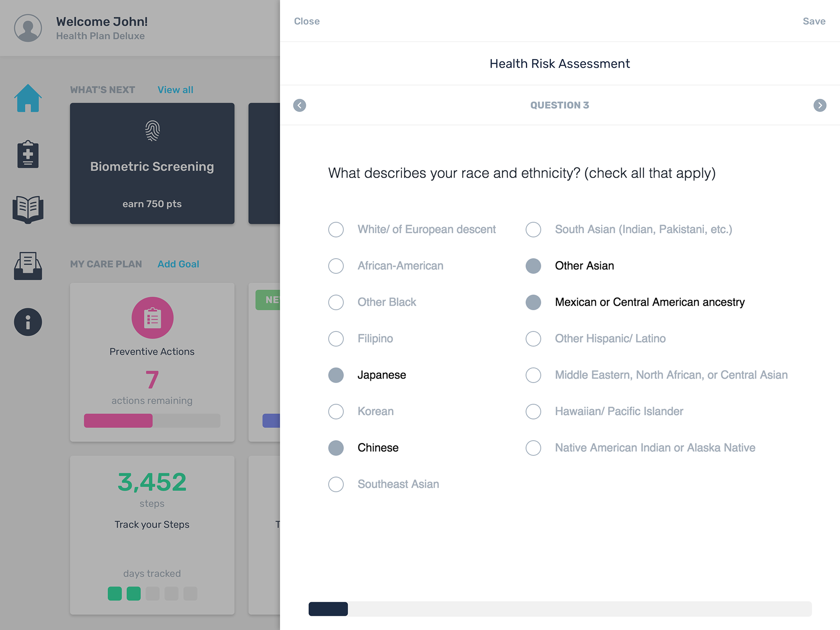The width and height of the screenshot is (840, 630).
Task: Open the open-book library sidebar icon
Action: (28, 210)
